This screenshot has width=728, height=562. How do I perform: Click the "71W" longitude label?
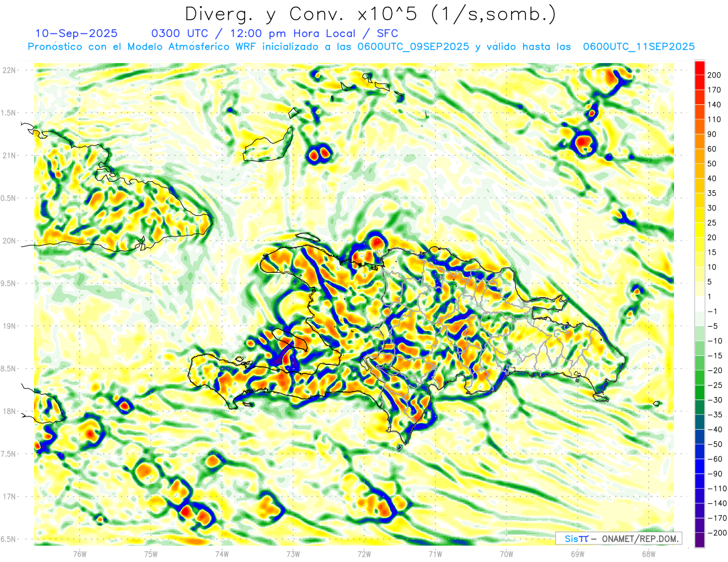435,554
